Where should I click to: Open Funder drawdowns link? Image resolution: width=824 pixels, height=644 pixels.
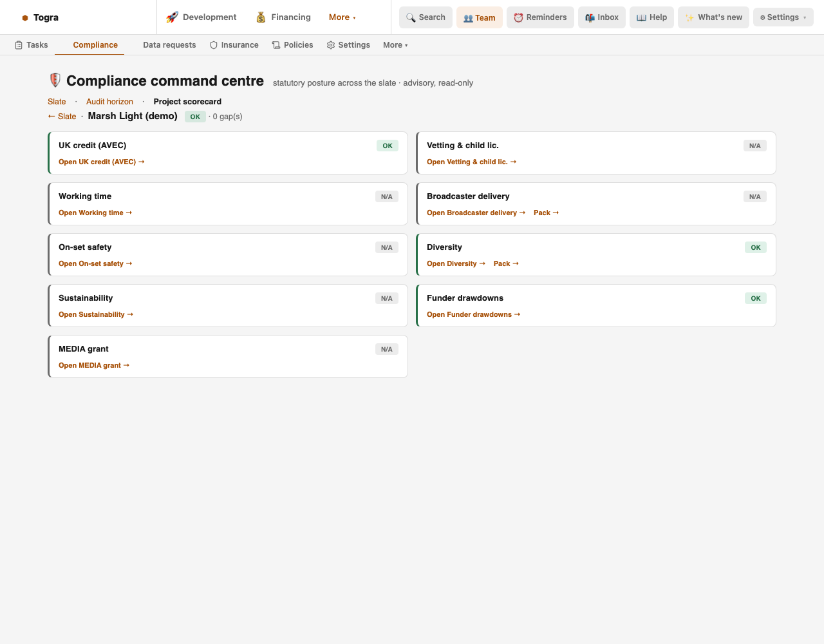474,314
